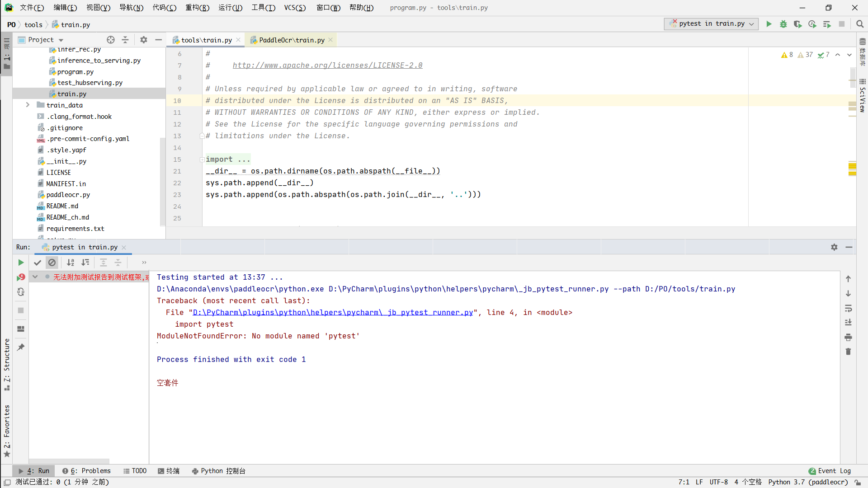
Task: Click the green Run button in top toolbar
Action: click(x=769, y=24)
